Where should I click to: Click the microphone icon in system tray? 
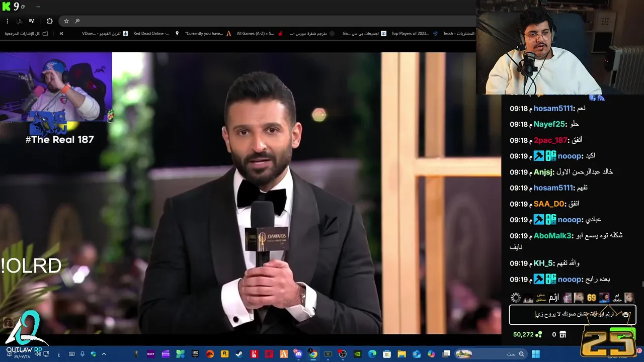tap(82, 354)
